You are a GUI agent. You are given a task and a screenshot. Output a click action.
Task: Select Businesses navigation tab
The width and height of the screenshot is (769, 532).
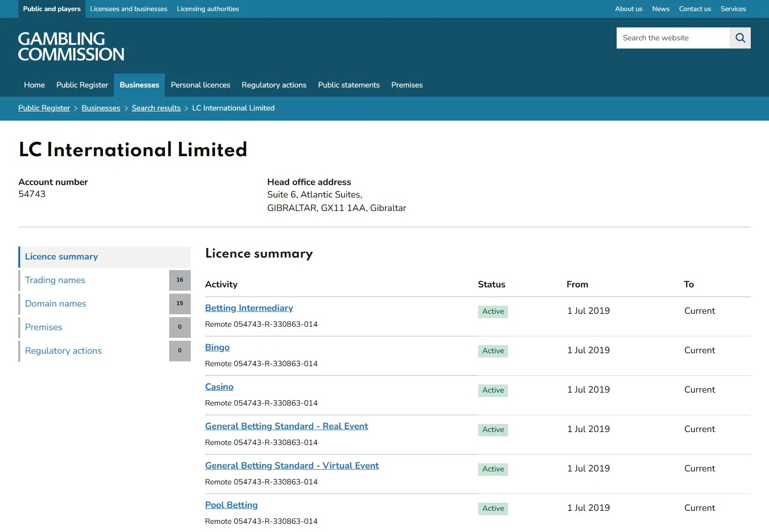pyautogui.click(x=139, y=85)
